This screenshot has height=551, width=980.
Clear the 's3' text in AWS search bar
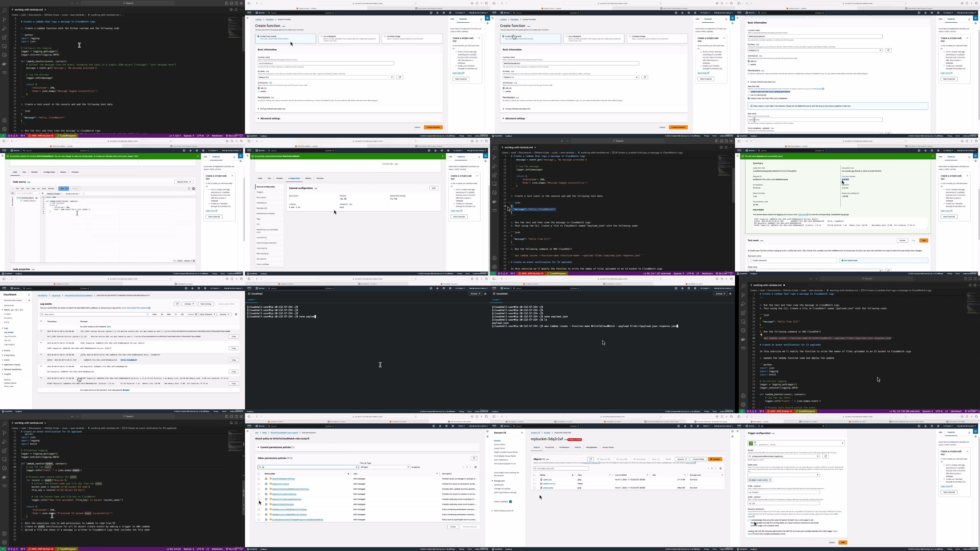(x=823, y=426)
